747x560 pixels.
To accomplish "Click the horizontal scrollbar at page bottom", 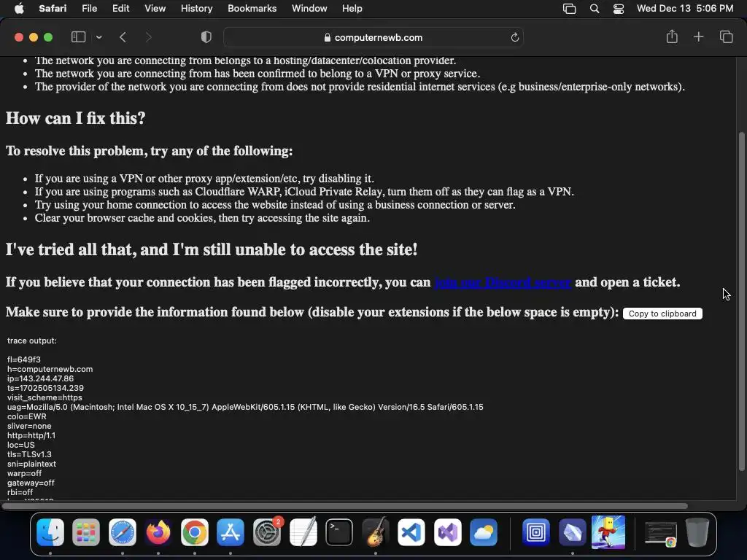I will point(344,506).
